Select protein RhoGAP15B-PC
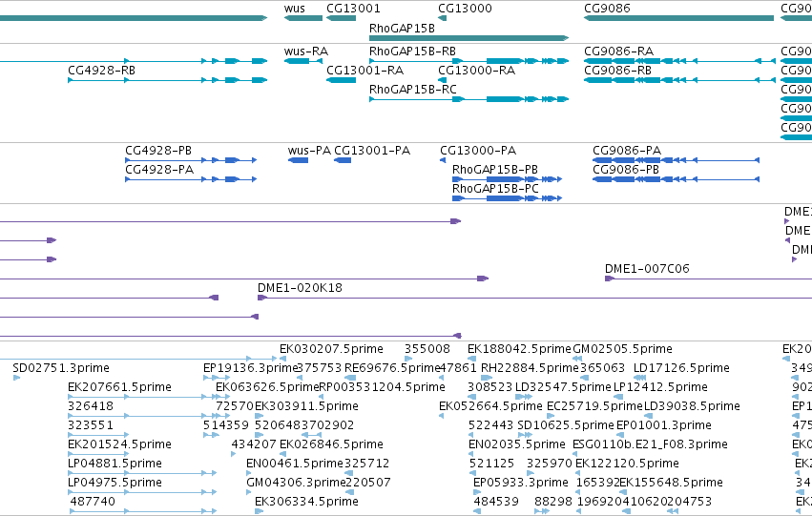This screenshot has height=516, width=812. click(x=507, y=198)
